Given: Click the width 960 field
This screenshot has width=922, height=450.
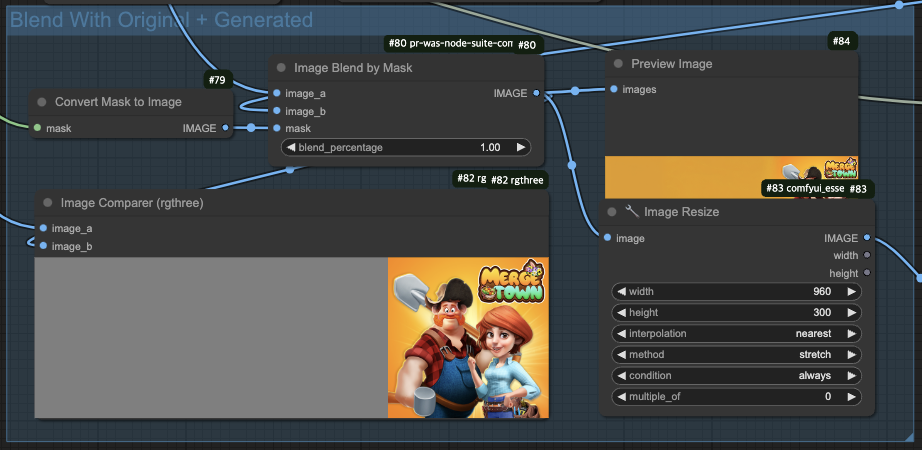Looking at the screenshot, I should [x=736, y=291].
